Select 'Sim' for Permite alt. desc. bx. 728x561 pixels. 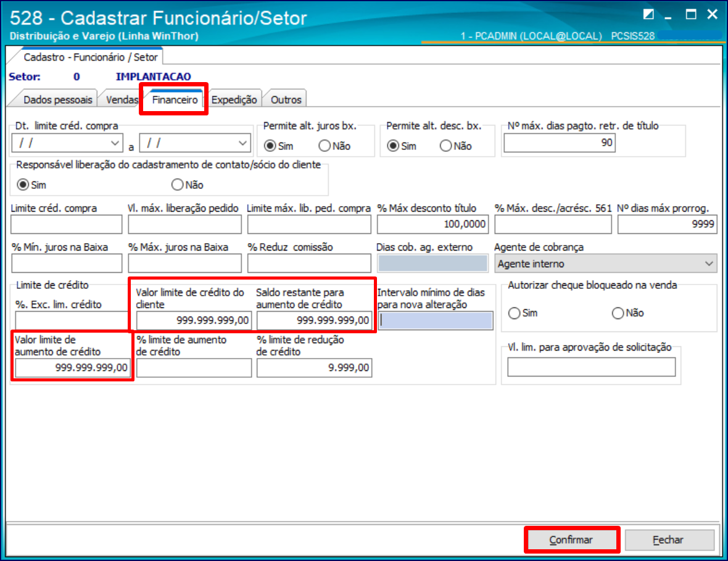tap(392, 146)
